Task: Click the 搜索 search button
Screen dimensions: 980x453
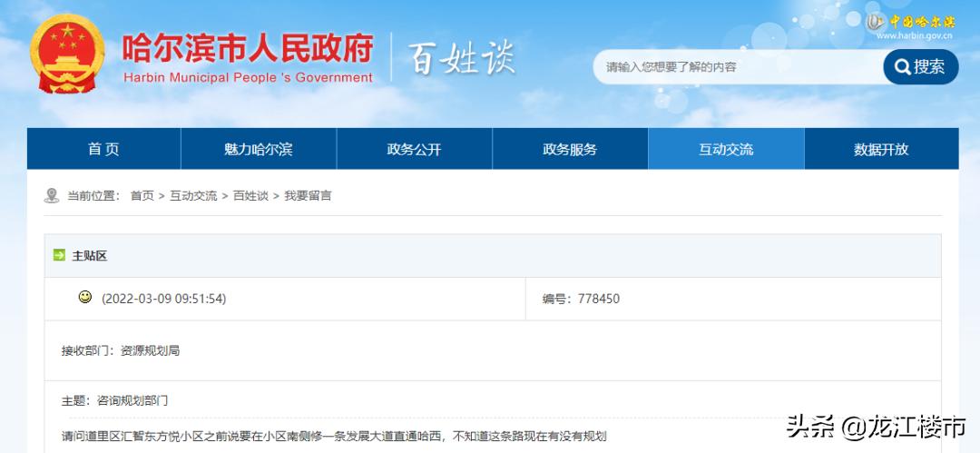Action: (921, 67)
